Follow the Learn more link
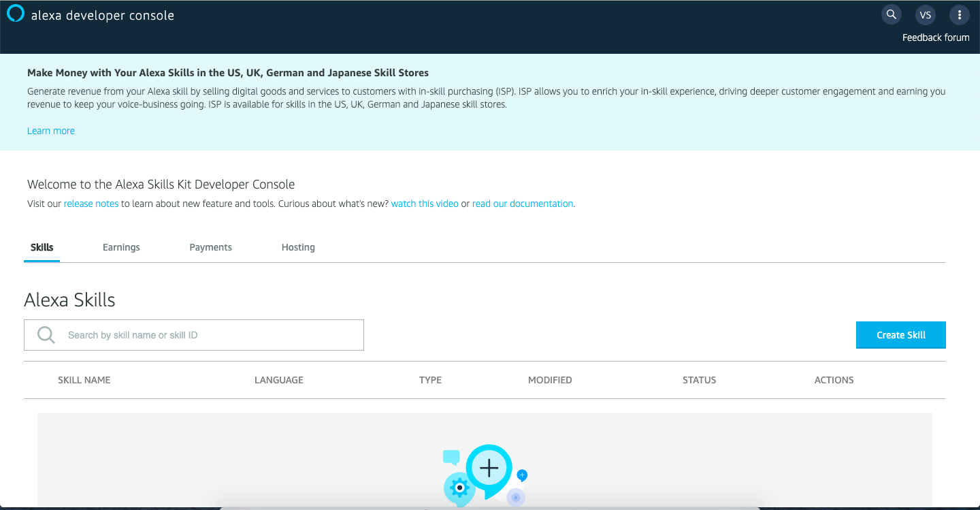 coord(51,131)
